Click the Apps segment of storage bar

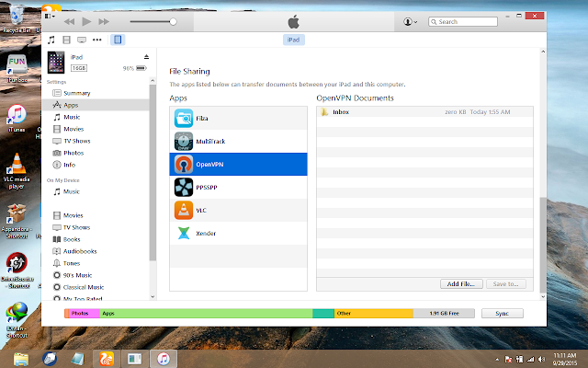(x=206, y=313)
